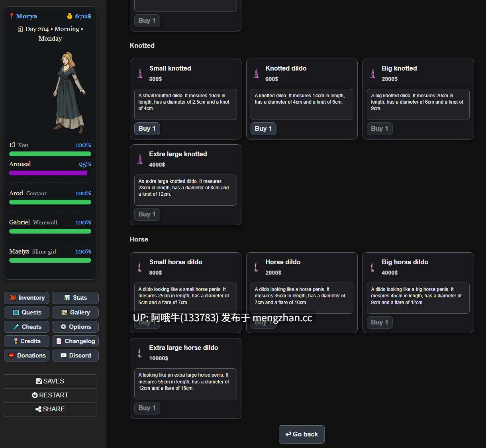Click Buy 1 under Big horse dildo

pyautogui.click(x=380, y=322)
